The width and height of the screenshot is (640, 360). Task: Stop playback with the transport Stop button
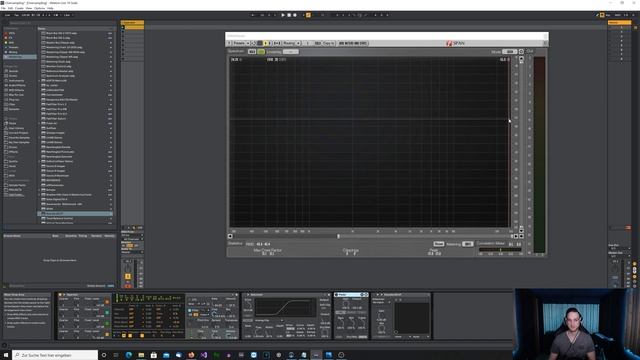pyautogui.click(x=289, y=15)
